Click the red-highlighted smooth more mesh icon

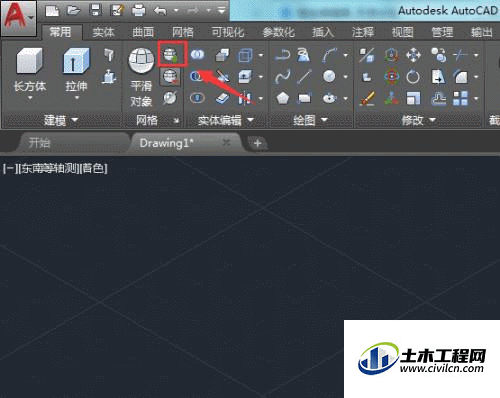point(171,55)
